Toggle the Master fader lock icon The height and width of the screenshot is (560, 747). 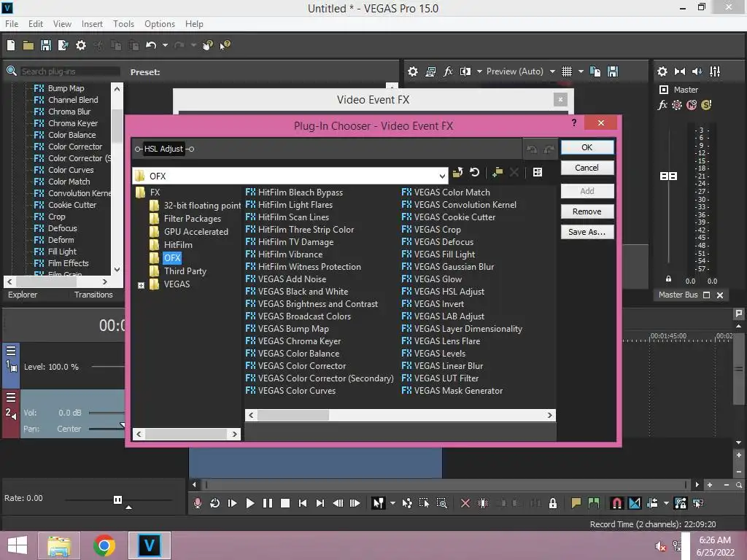(668, 279)
